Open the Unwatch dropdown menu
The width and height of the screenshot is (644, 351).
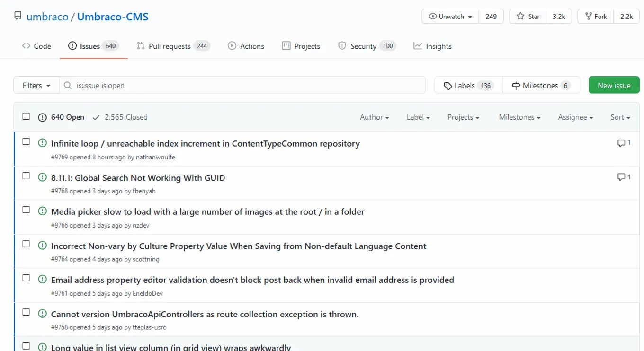coord(450,16)
